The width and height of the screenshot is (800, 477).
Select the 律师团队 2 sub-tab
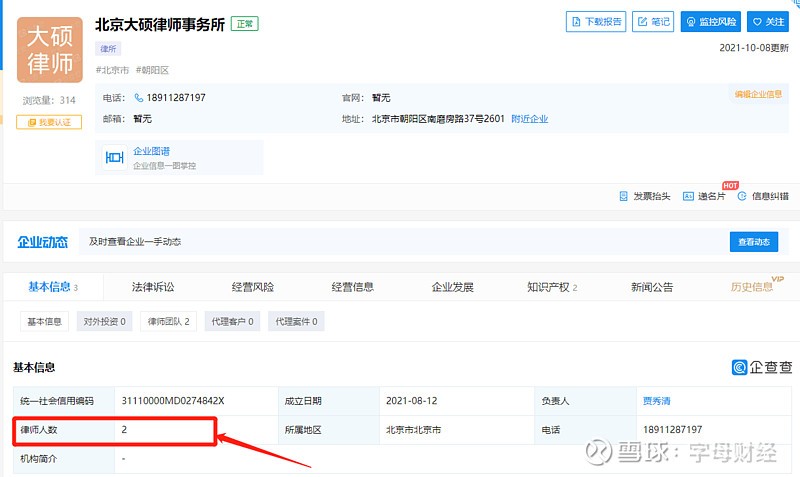pyautogui.click(x=168, y=322)
